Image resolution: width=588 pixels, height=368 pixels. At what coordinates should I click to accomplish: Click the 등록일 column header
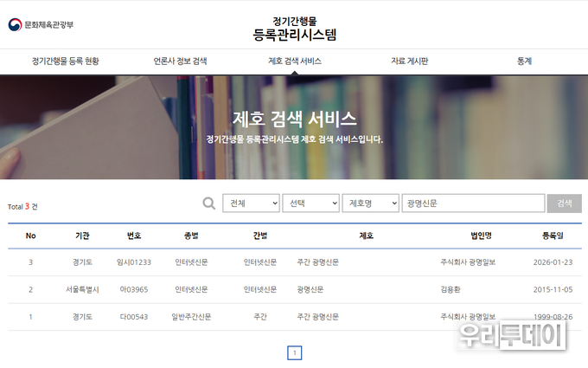click(x=552, y=236)
